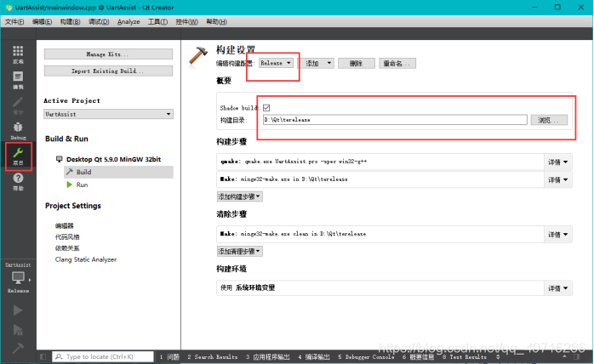The width and height of the screenshot is (594, 364).
Task: Open Clang Static Analyzer settings
Action: click(x=86, y=259)
